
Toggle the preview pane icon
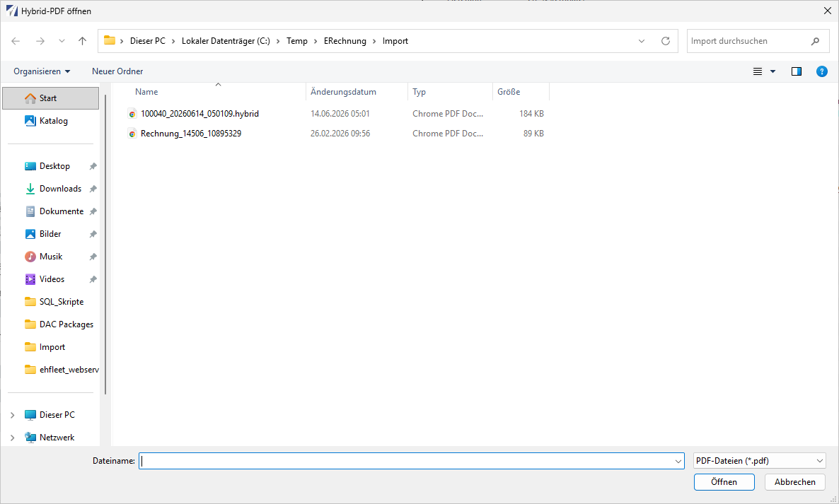pos(796,71)
